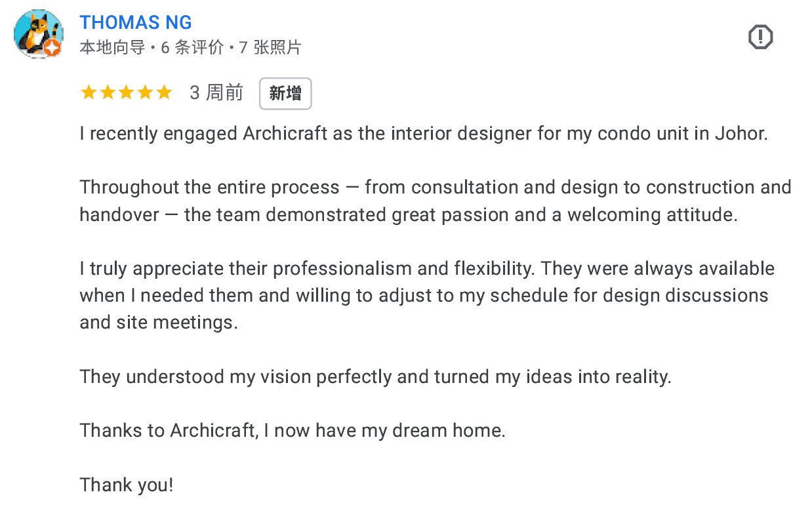
Task: Click the fifth rating star
Action: point(164,93)
